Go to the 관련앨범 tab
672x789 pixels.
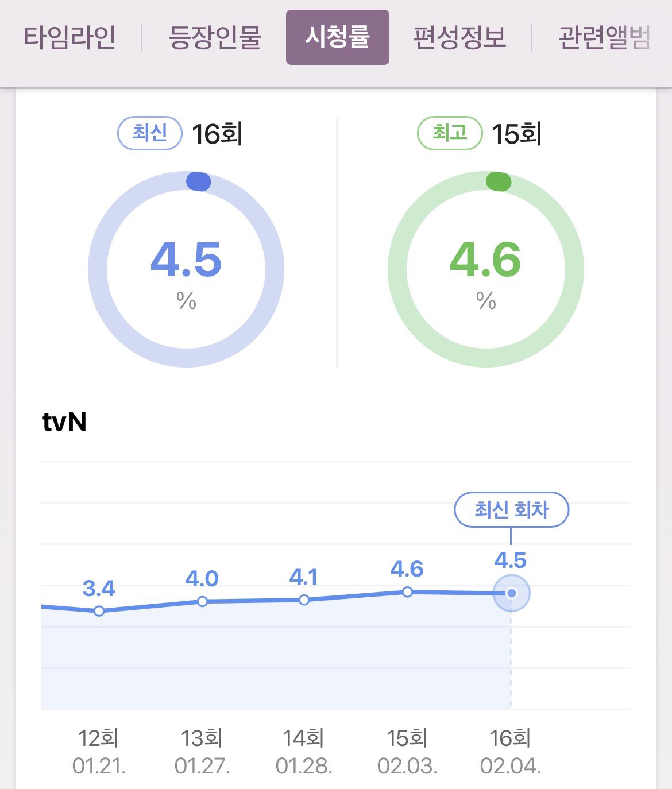[x=604, y=37]
